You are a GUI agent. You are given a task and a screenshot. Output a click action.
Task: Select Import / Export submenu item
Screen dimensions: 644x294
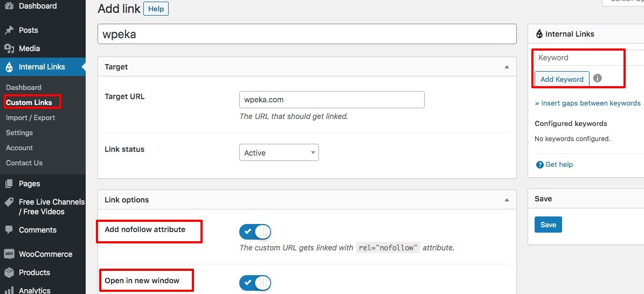30,117
